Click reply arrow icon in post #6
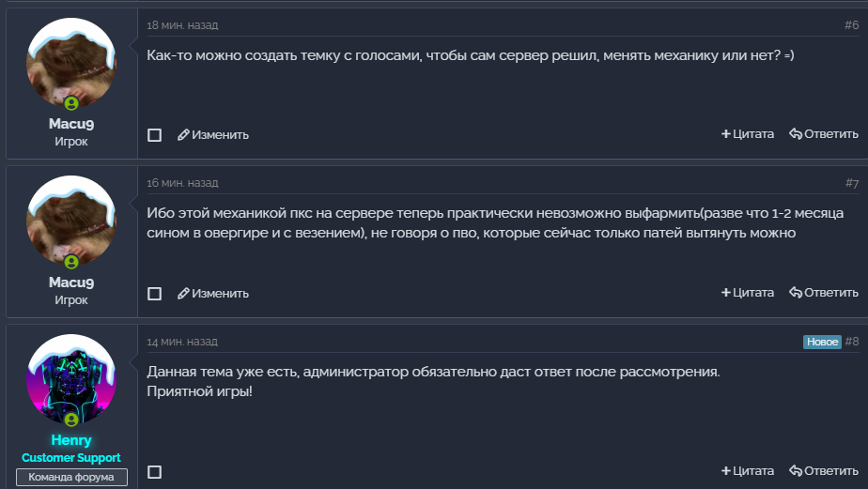 [795, 134]
